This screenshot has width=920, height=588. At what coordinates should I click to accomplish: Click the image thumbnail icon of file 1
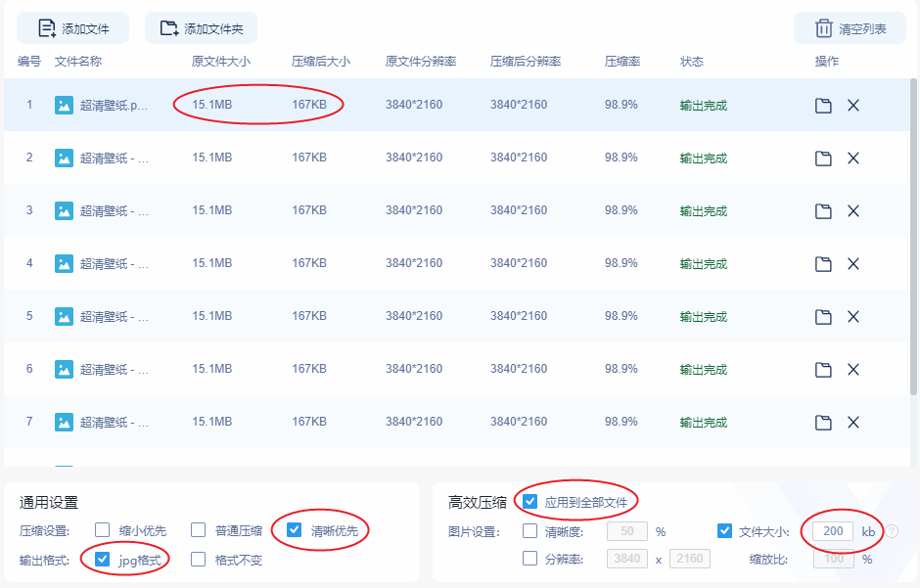(64, 106)
